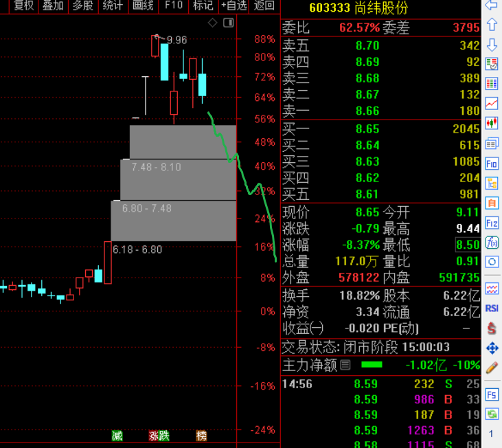Viewport: 502px width, 448px height.
Task: Click the 6.18 - 6.80 price range label
Action: pos(137,249)
